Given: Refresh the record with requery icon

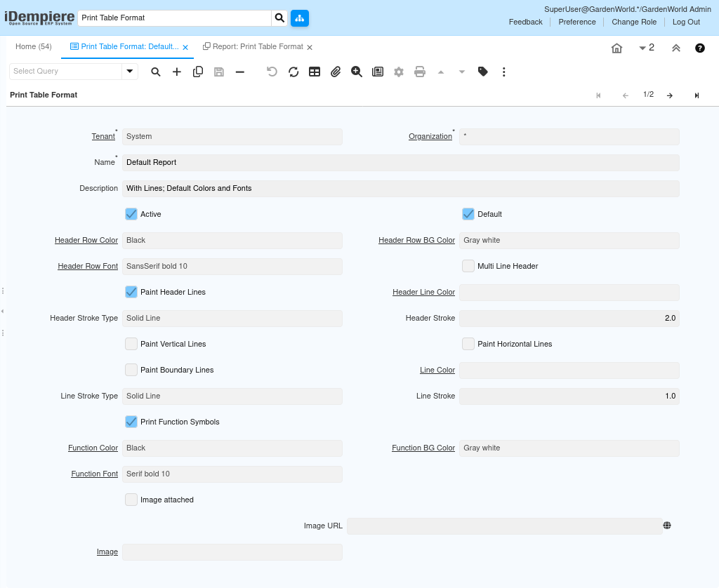Looking at the screenshot, I should pyautogui.click(x=293, y=72).
